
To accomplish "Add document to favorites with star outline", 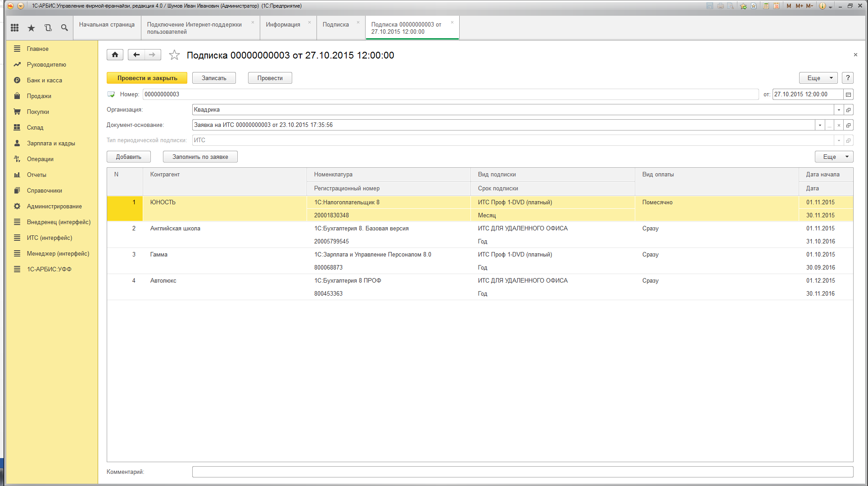I will (174, 55).
